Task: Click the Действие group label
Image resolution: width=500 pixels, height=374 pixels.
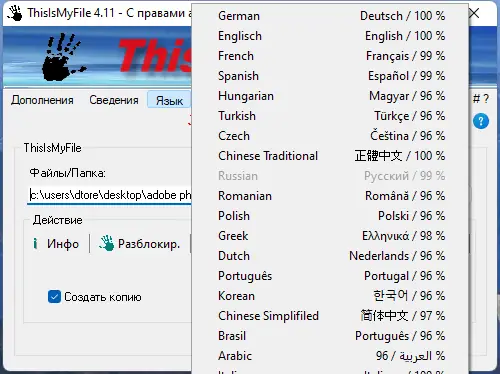Action: click(58, 220)
